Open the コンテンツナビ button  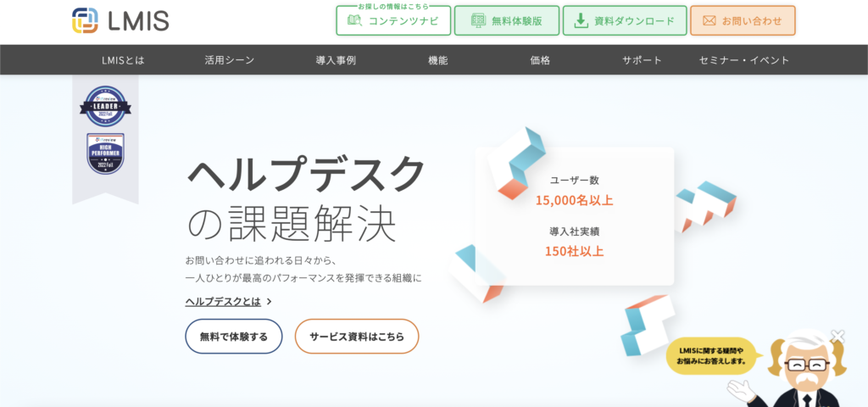(393, 20)
